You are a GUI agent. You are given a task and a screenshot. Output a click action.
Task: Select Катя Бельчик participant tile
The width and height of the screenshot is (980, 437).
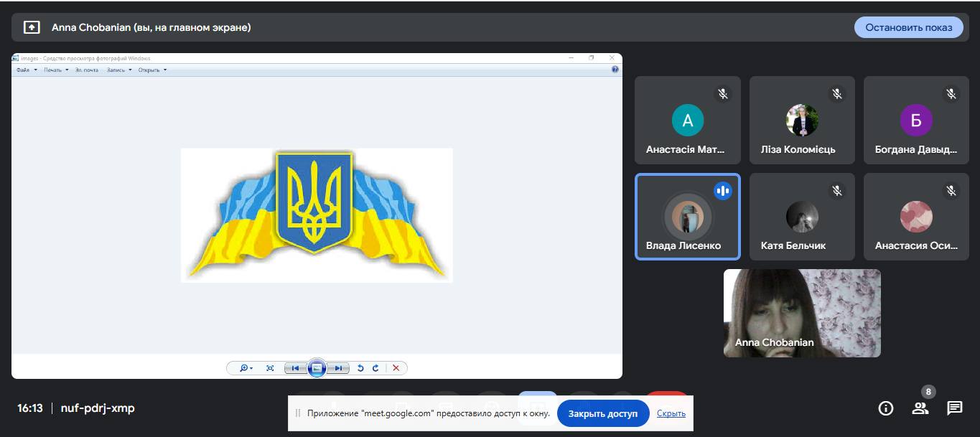pos(802,217)
